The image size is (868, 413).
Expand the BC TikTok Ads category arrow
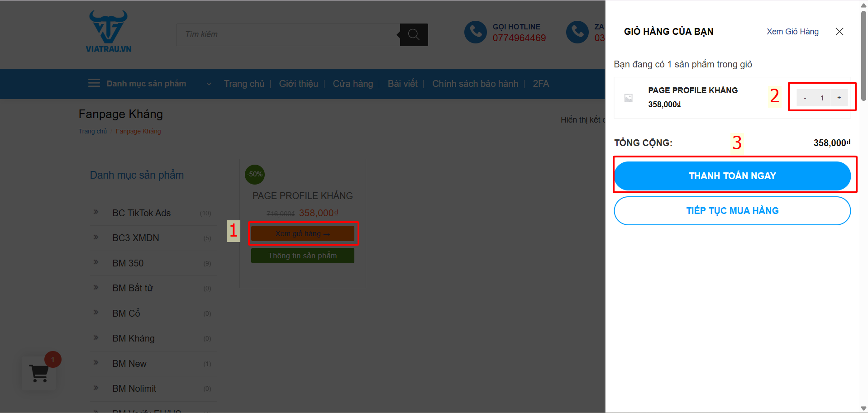tap(96, 212)
